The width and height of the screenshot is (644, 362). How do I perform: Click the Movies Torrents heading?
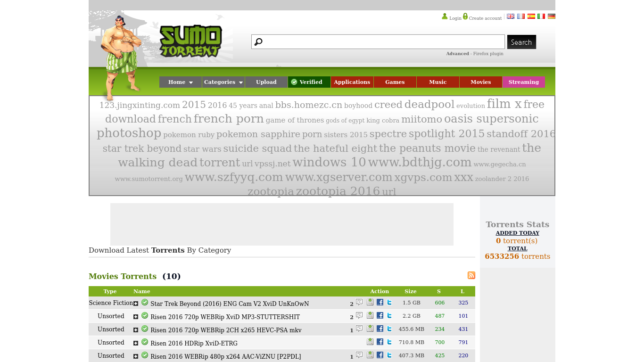123,276
